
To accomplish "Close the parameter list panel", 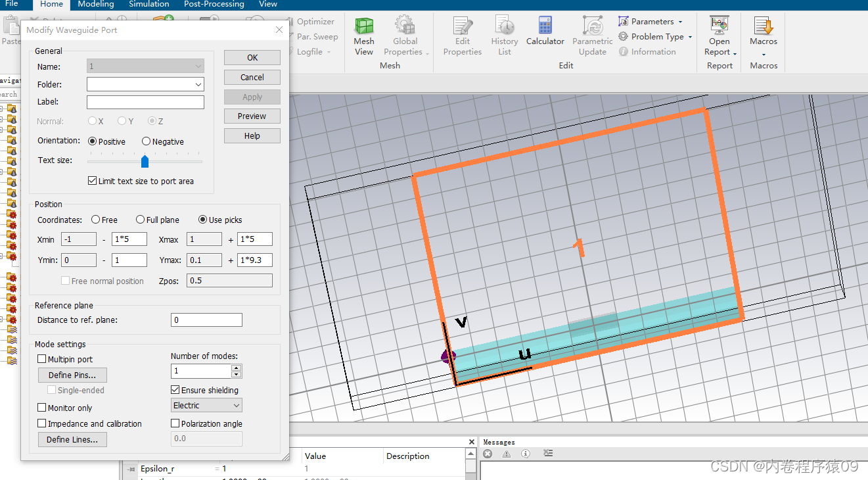I will [x=471, y=442].
